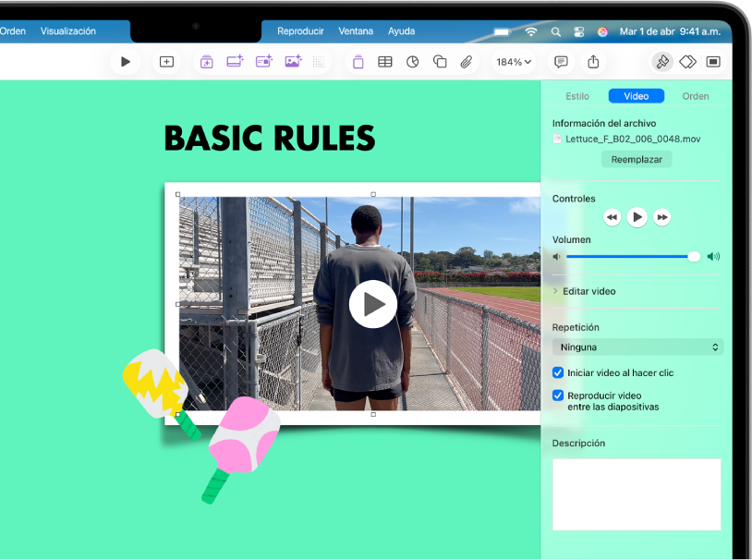Click the Shape insert icon
The width and height of the screenshot is (752, 560).
pyautogui.click(x=440, y=62)
